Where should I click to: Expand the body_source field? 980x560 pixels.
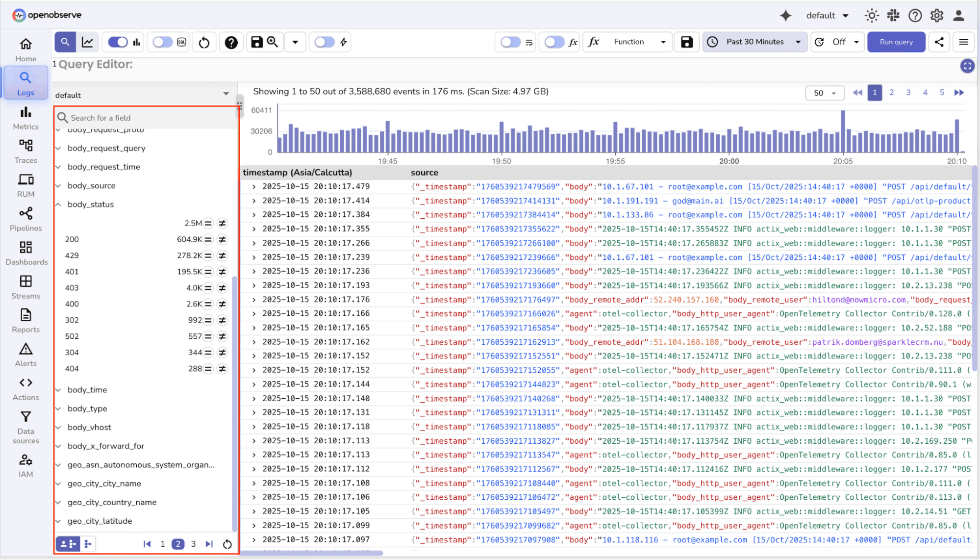click(59, 186)
